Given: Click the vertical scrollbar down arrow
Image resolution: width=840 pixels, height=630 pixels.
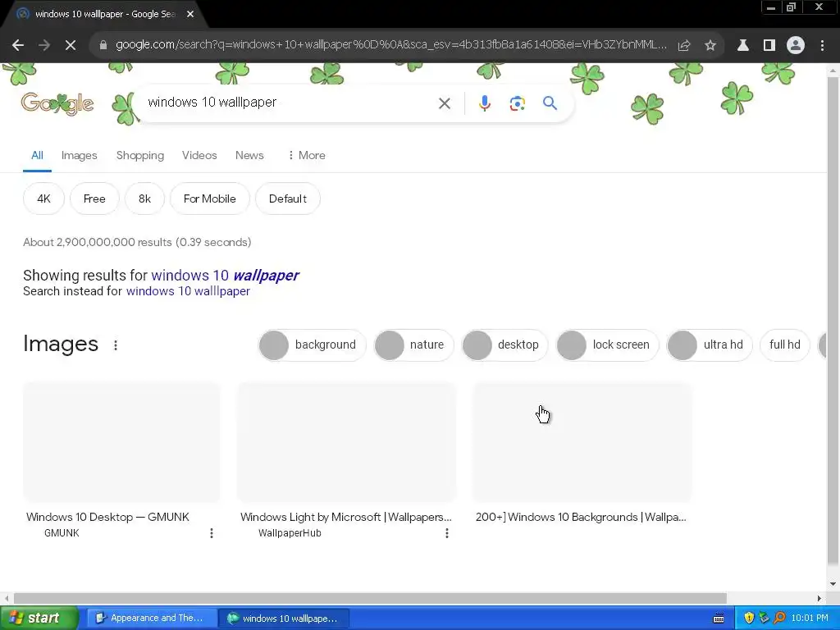Looking at the screenshot, I should point(833,584).
